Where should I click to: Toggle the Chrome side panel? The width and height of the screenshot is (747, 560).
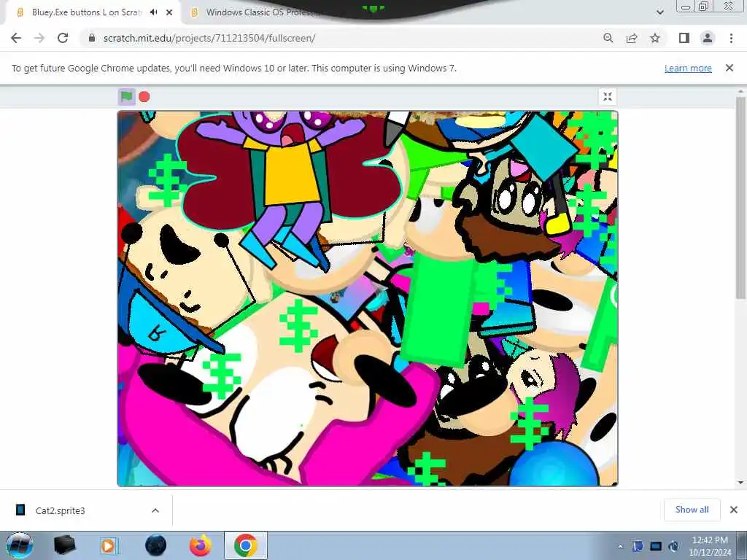(x=684, y=38)
